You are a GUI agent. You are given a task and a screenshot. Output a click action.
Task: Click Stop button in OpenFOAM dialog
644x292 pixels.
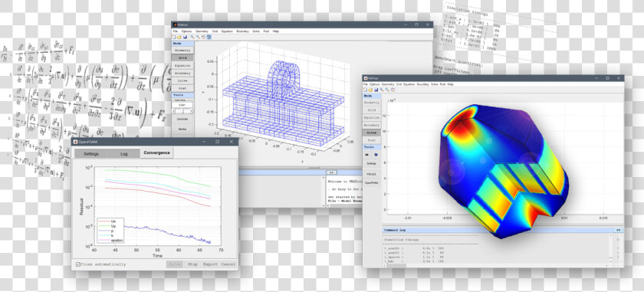click(192, 264)
